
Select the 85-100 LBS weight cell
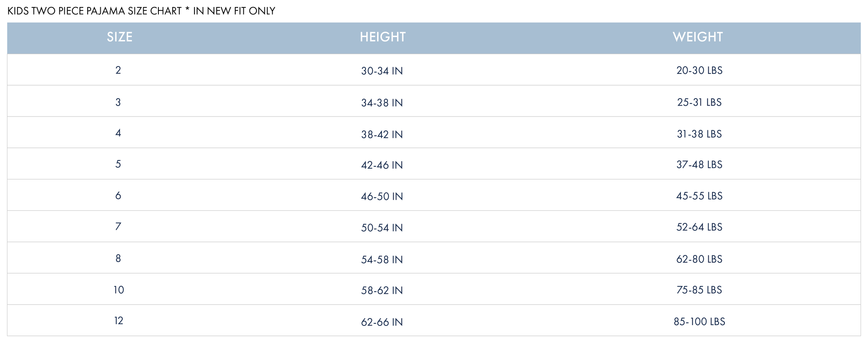point(699,322)
